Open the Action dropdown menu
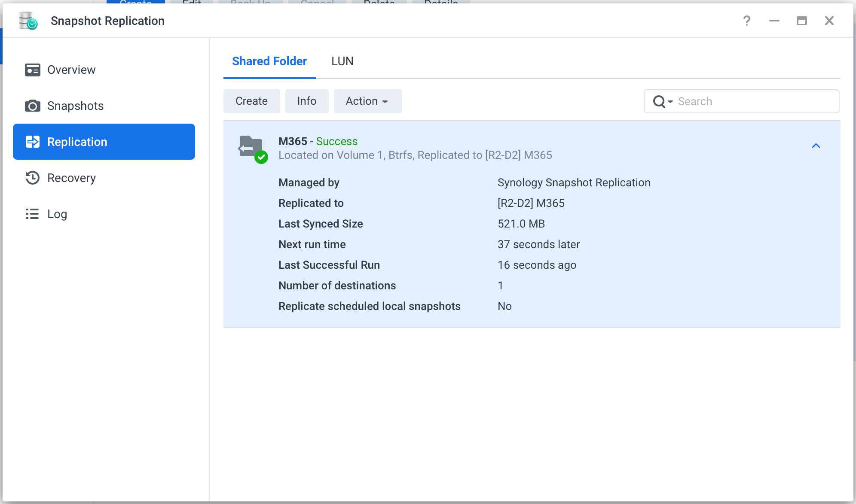856x504 pixels. pyautogui.click(x=367, y=101)
